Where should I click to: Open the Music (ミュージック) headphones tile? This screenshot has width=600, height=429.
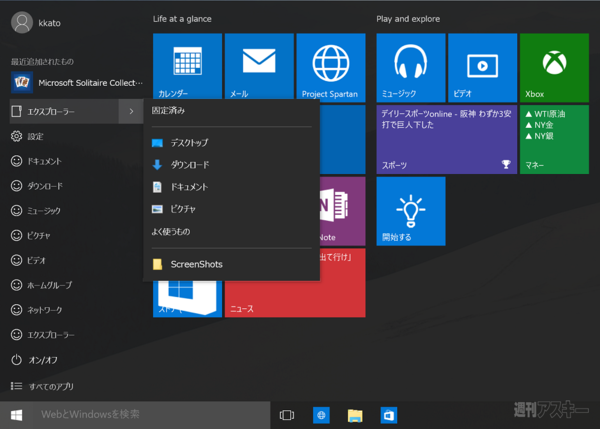pos(411,68)
